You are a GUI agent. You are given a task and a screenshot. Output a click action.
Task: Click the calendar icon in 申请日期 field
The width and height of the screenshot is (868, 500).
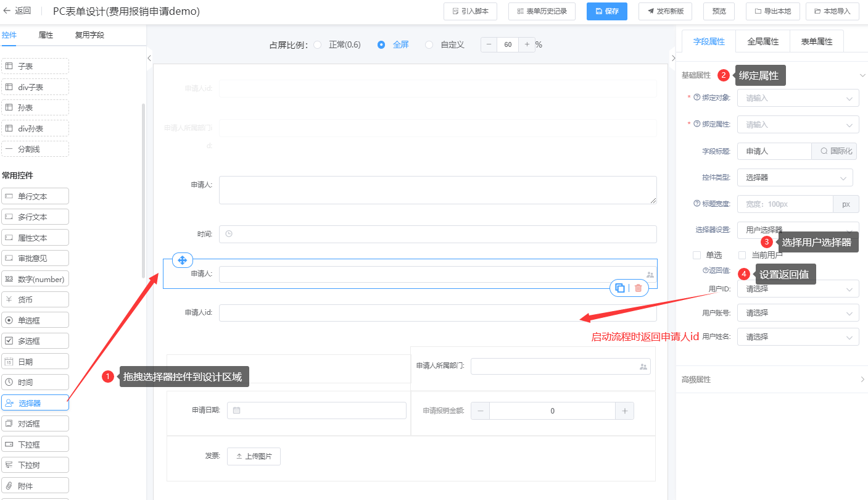(236, 410)
